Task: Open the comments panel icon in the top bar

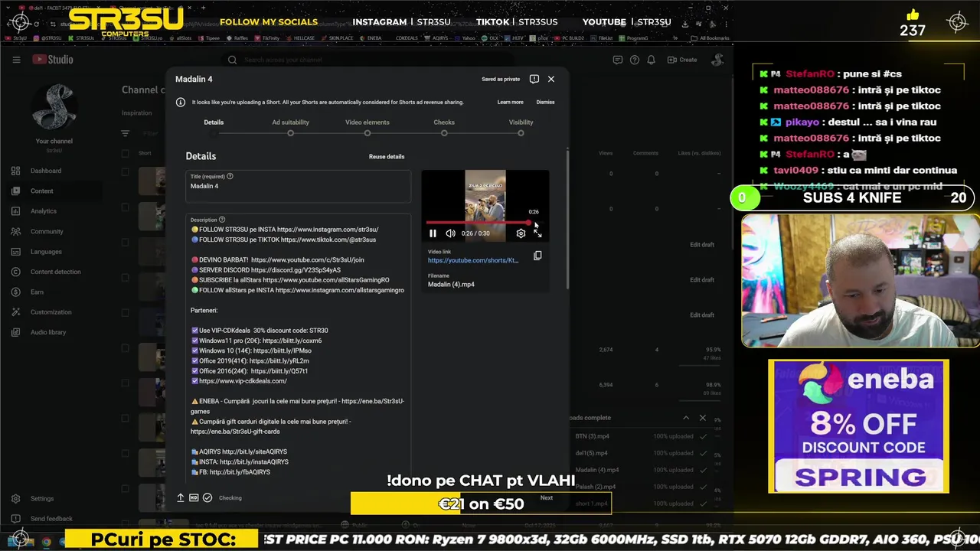Action: pyautogui.click(x=618, y=60)
